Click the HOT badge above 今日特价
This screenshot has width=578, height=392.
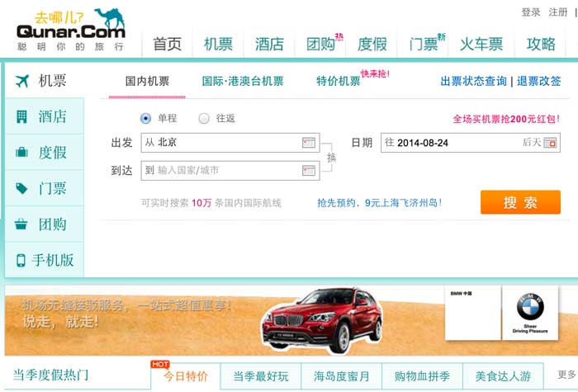point(160,364)
